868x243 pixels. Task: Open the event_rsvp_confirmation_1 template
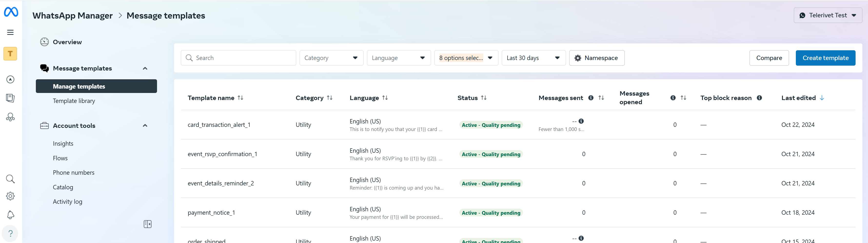pyautogui.click(x=222, y=154)
